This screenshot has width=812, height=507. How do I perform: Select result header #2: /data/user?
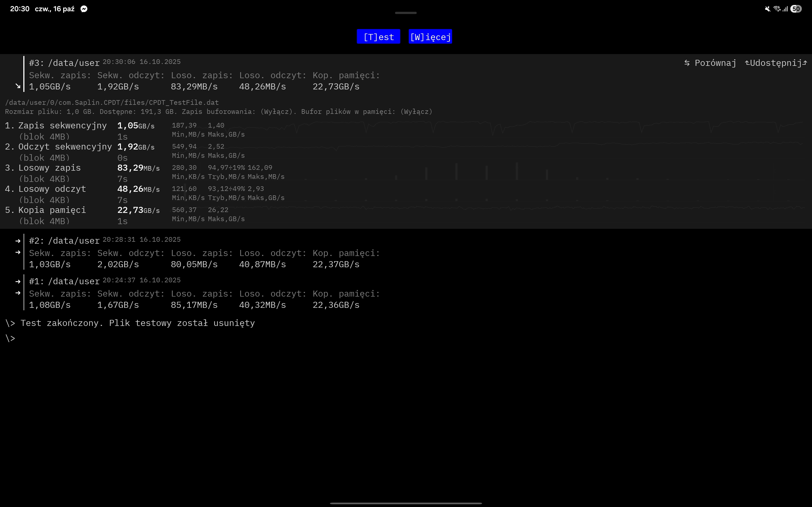tap(64, 241)
